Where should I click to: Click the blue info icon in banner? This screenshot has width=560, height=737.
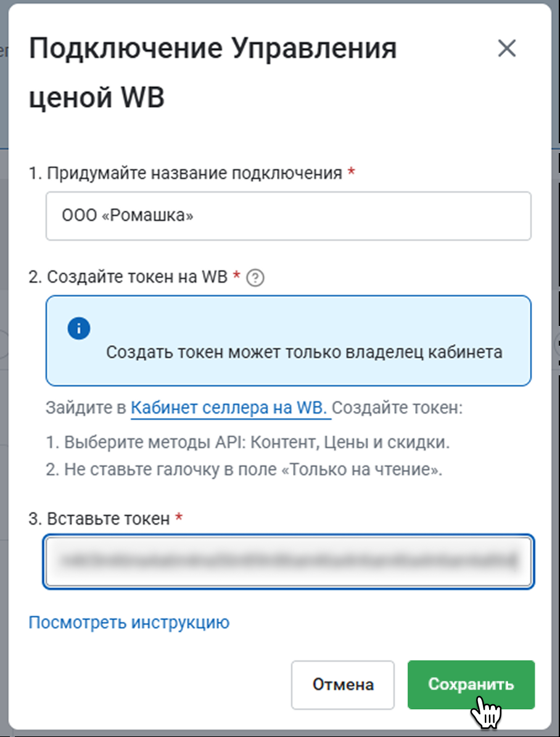click(x=79, y=328)
